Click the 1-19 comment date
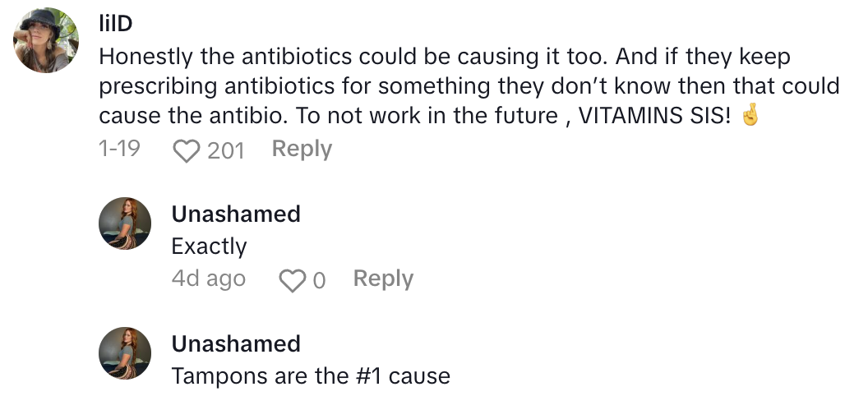Image resolution: width=868 pixels, height=396 pixels. pyautogui.click(x=119, y=150)
